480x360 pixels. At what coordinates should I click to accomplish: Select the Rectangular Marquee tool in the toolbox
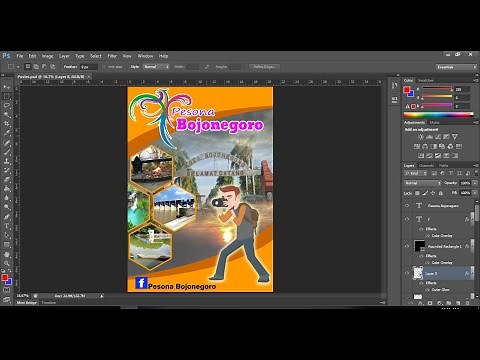click(x=7, y=96)
